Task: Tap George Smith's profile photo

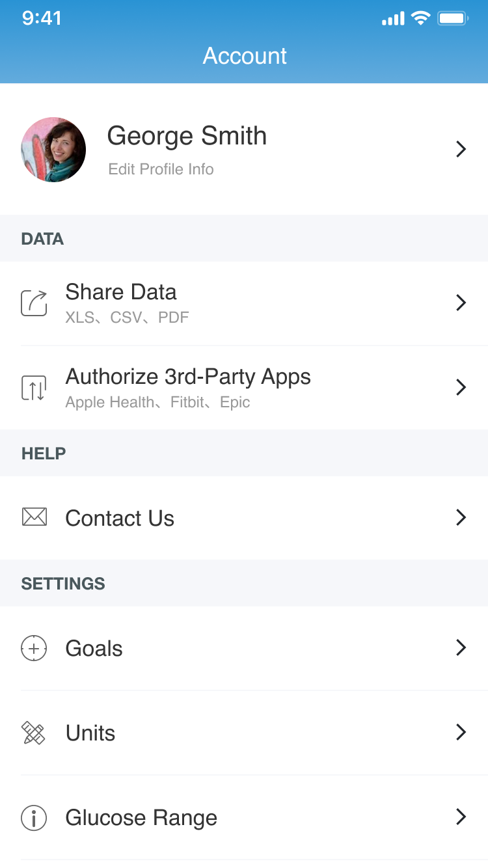Action: (53, 150)
